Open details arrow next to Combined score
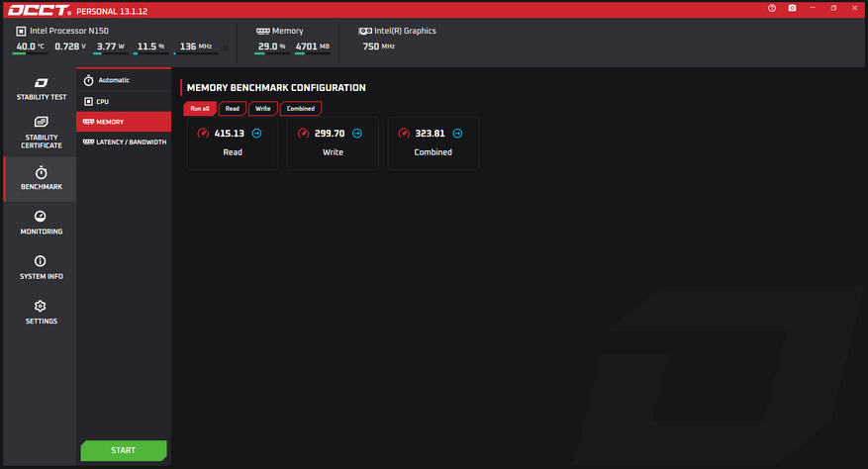868x469 pixels. point(457,134)
